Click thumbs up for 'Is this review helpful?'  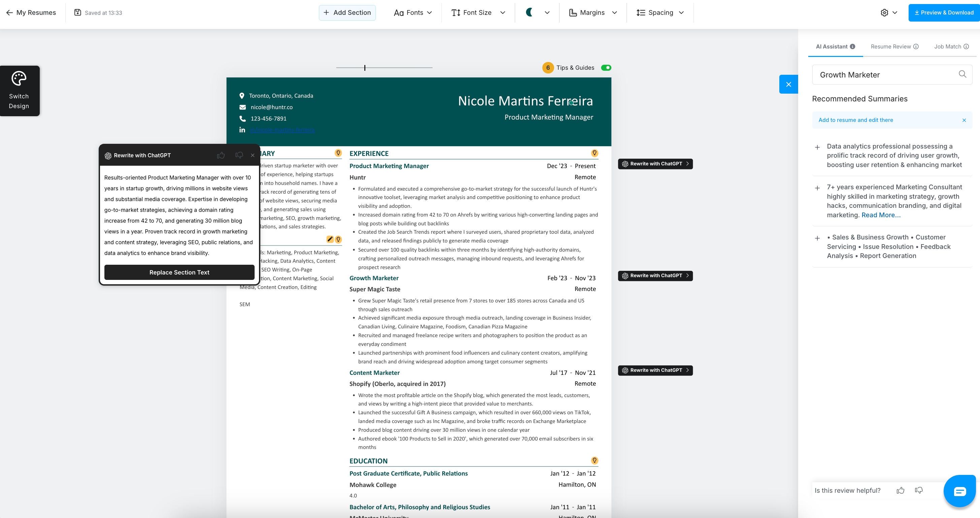point(900,490)
